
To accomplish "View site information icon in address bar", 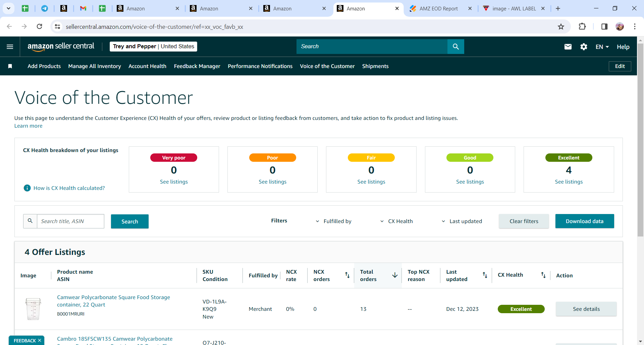I will 58,26.
